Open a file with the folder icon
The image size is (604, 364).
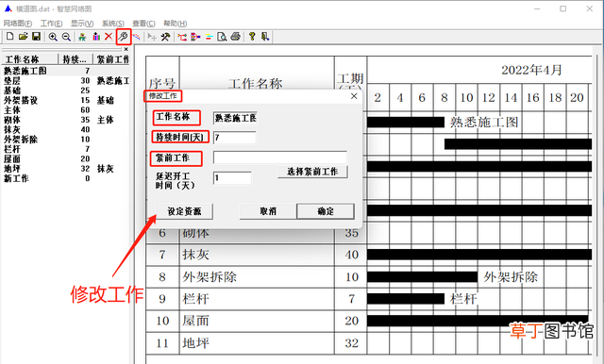23,37
